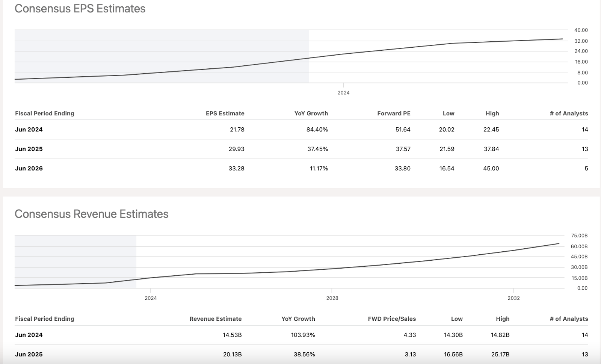Sort table by EPS Estimate column
Viewport: 601px width, 364px height.
[225, 113]
